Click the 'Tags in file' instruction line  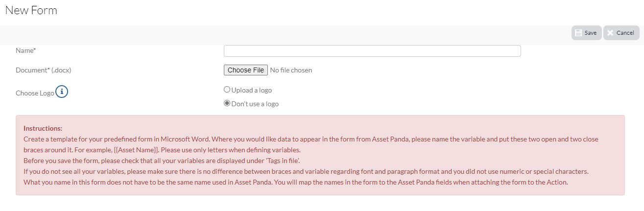pyautogui.click(x=165, y=161)
